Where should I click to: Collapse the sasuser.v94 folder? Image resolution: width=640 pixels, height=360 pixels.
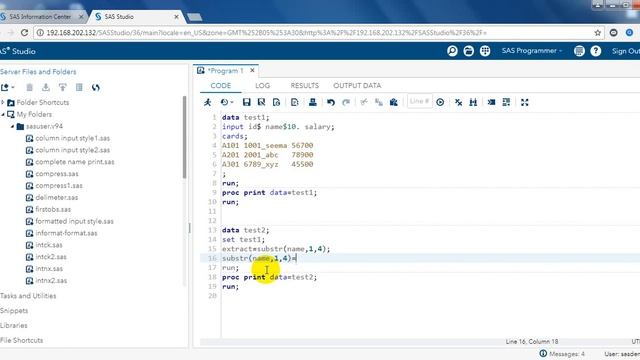(12, 126)
